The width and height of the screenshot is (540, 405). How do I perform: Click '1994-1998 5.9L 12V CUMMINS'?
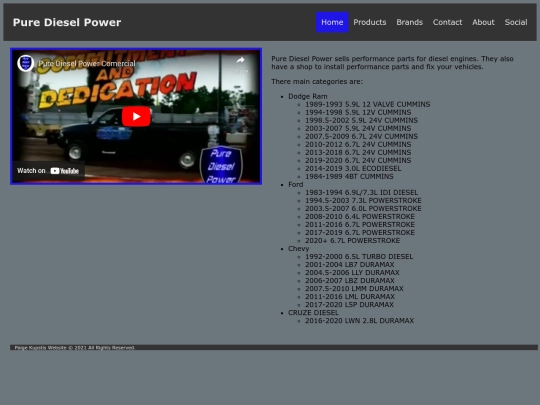click(358, 112)
